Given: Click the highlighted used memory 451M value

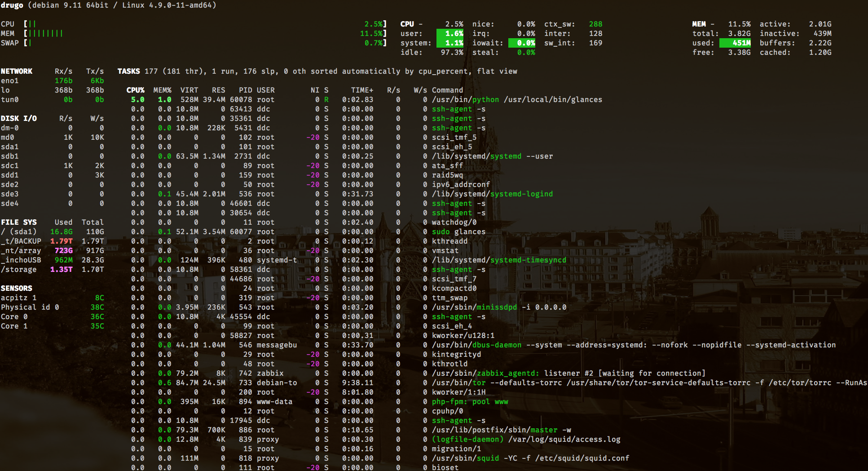Looking at the screenshot, I should [x=735, y=43].
